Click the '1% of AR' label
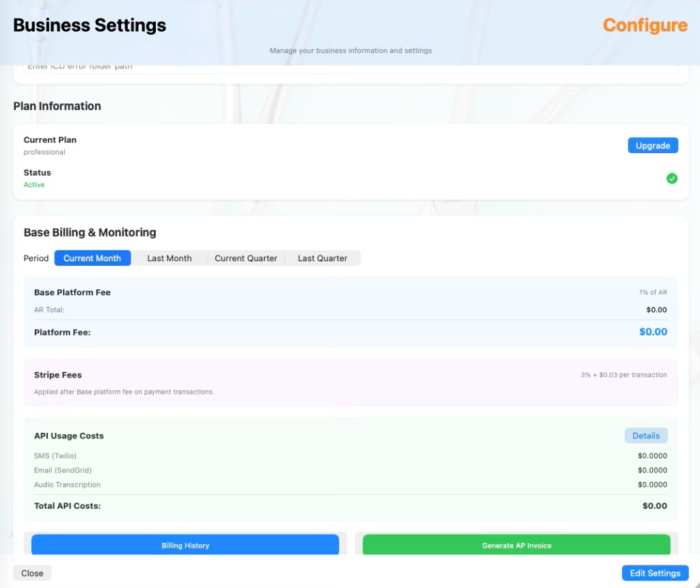Viewport: 700px width, 588px height. pyautogui.click(x=653, y=293)
